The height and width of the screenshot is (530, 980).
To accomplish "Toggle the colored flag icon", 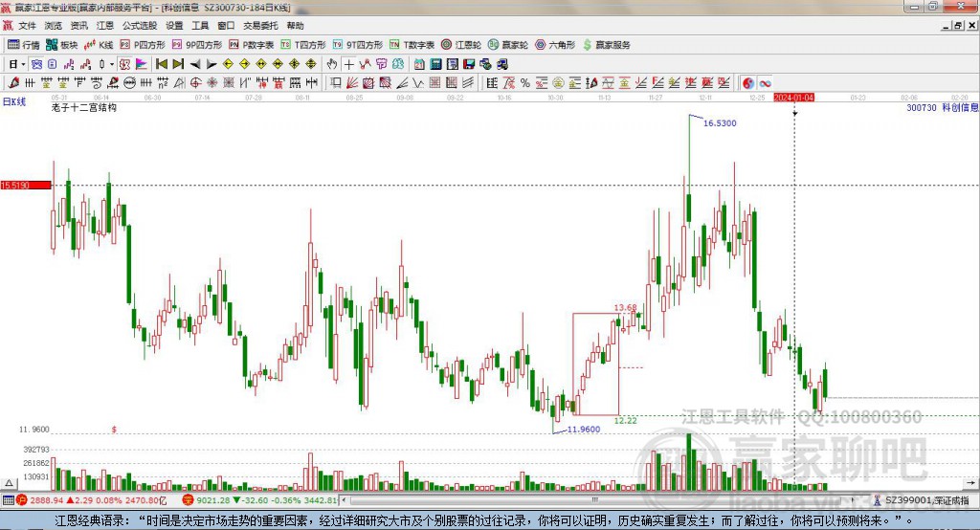I will [x=142, y=64].
